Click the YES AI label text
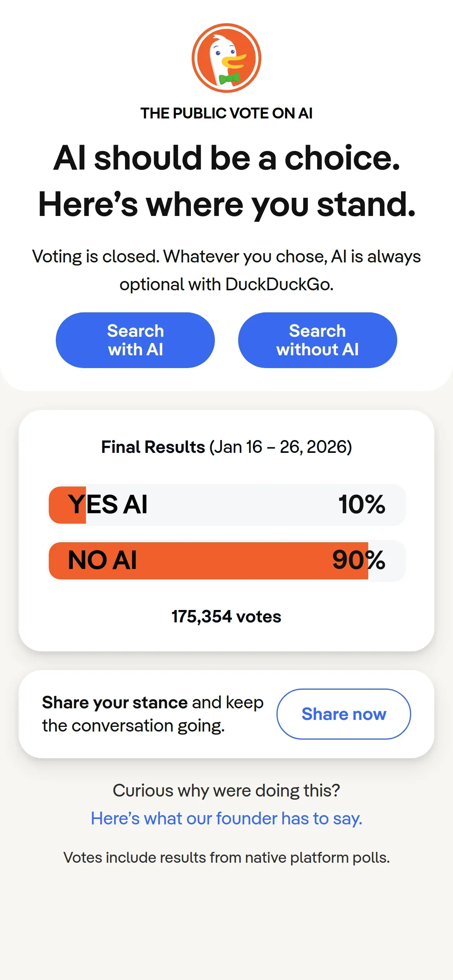Screen dimensions: 453x980 pyautogui.click(x=108, y=504)
